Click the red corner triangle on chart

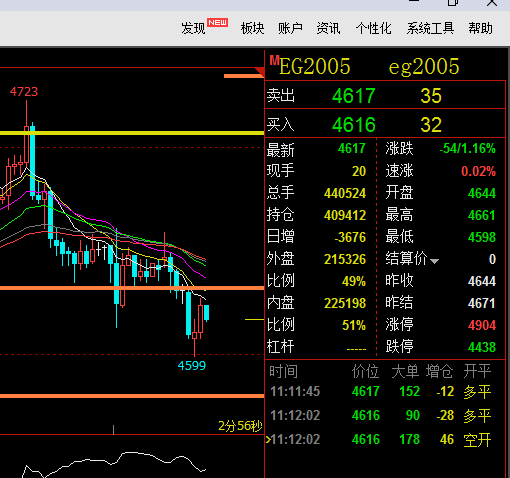[260, 72]
